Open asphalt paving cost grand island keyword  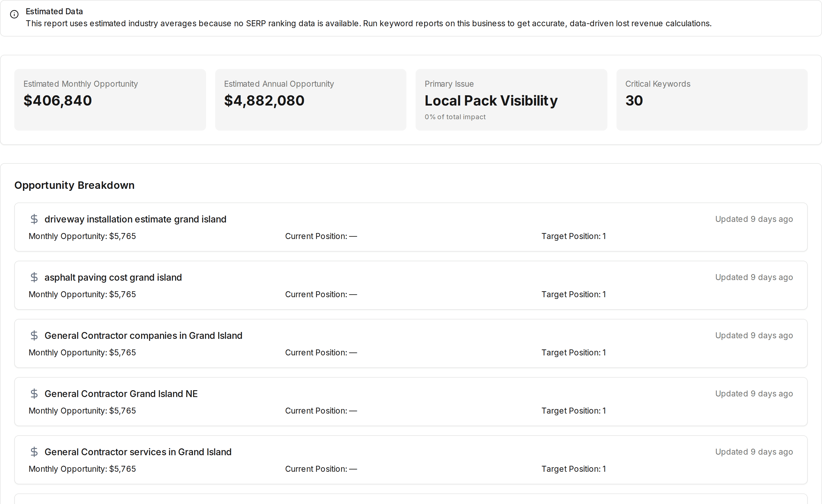click(113, 277)
